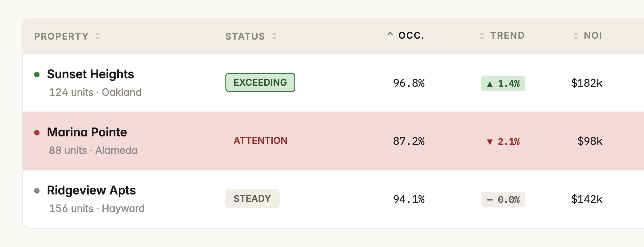Image resolution: width=644 pixels, height=247 pixels.
Task: Select the NOI column header text
Action: click(593, 36)
